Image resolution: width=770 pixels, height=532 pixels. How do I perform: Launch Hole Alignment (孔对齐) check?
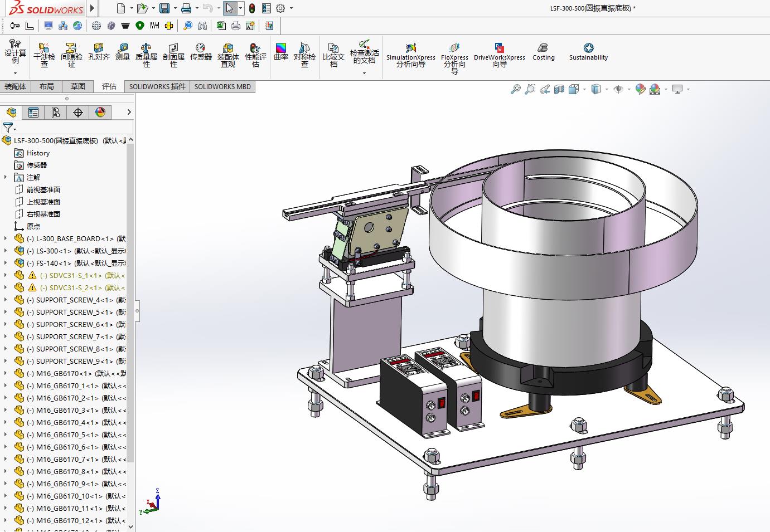[99, 51]
